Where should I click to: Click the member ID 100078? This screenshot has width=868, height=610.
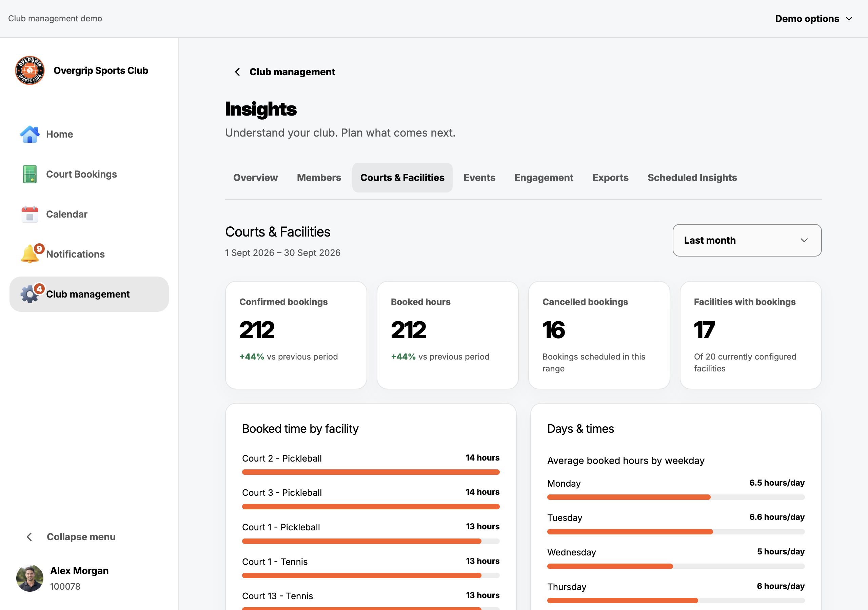65,587
